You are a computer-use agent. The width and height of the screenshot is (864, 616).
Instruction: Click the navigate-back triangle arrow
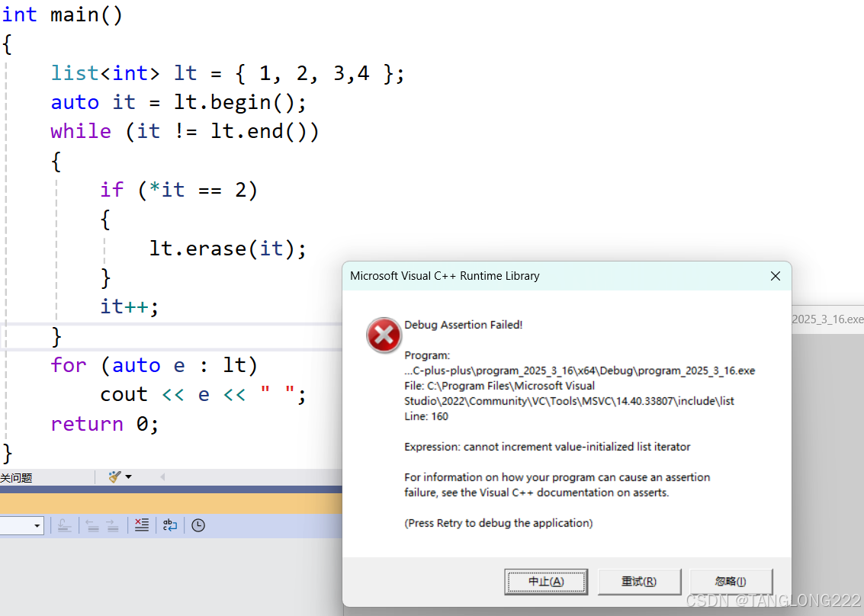tap(162, 476)
